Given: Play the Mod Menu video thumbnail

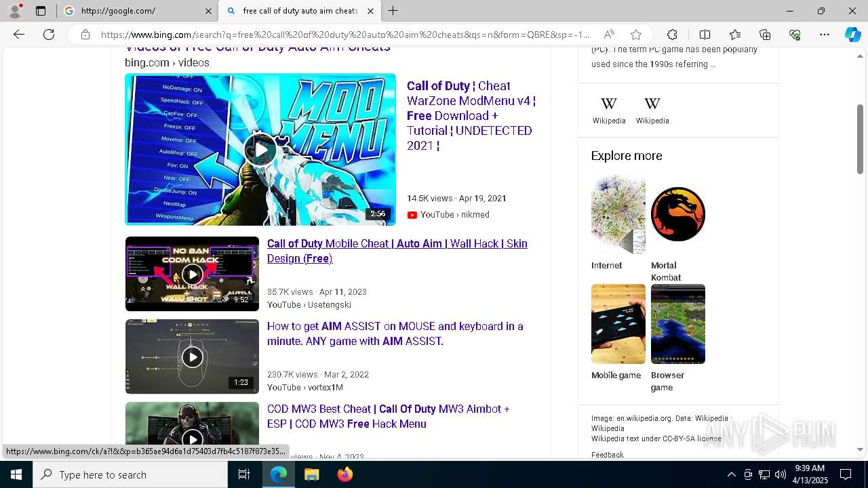Looking at the screenshot, I should point(260,149).
